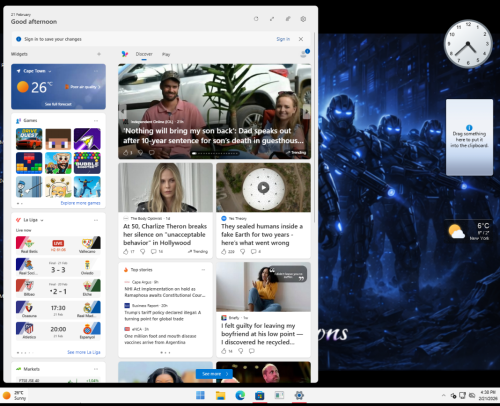Click the desktop New York weather gadget
500x406 pixels.
[469, 231]
